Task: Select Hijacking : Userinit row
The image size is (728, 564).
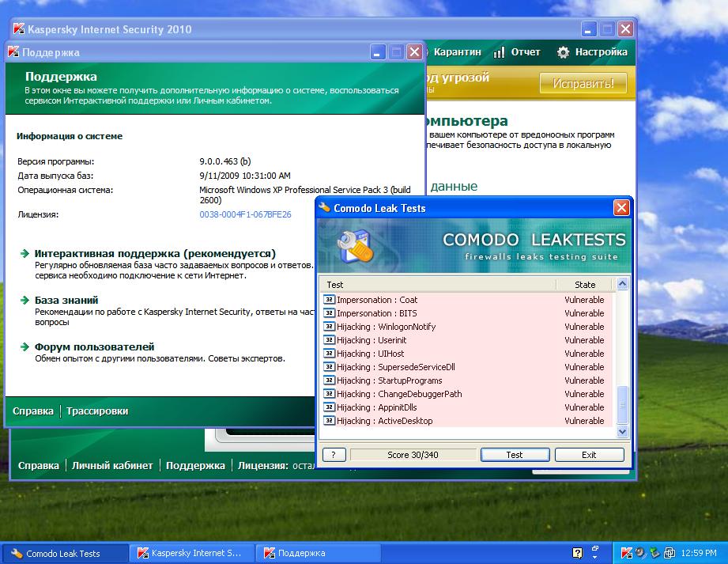Action: click(467, 341)
